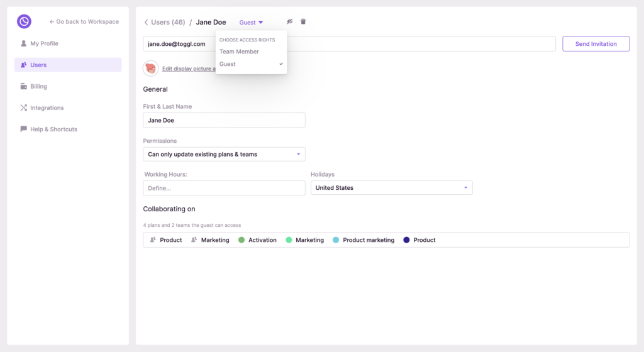Delete user with the trash icon
This screenshot has height=352, width=644.
pos(303,21)
